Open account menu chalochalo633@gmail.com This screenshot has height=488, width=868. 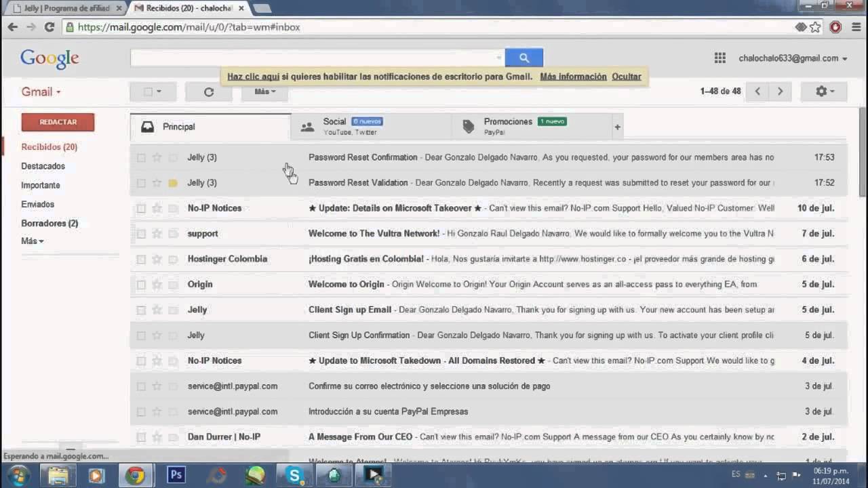pyautogui.click(x=793, y=58)
